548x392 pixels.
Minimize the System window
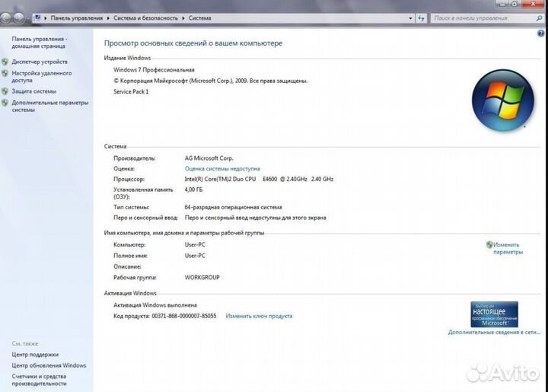tap(502, 5)
